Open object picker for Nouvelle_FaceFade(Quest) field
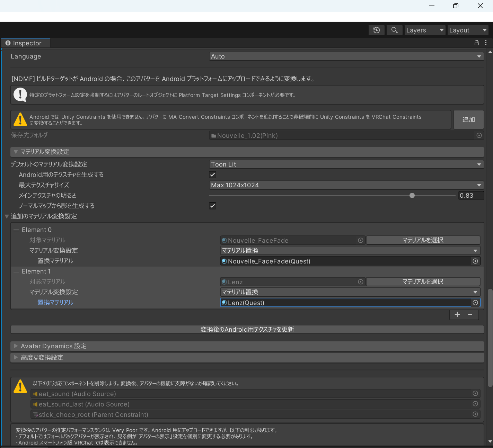 (475, 261)
